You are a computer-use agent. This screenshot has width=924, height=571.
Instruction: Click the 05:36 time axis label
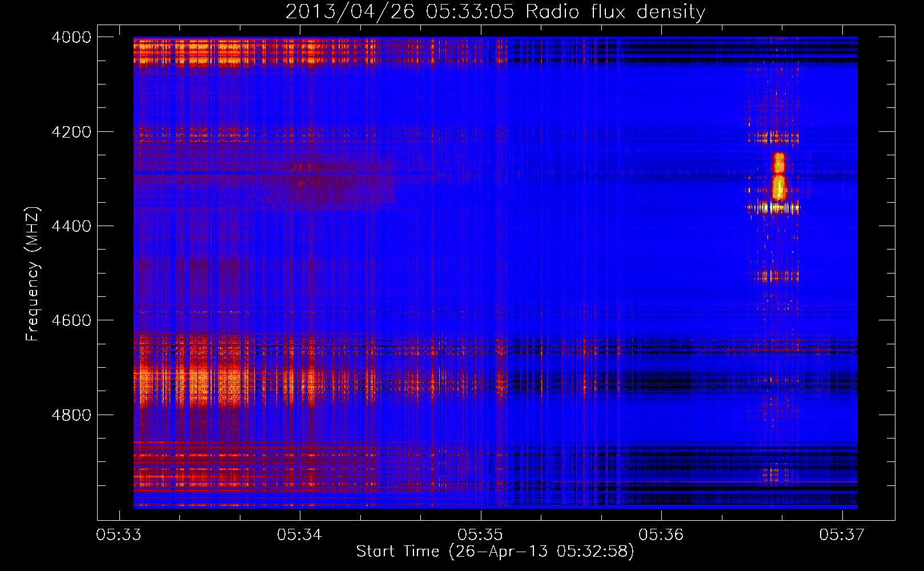[x=661, y=534]
